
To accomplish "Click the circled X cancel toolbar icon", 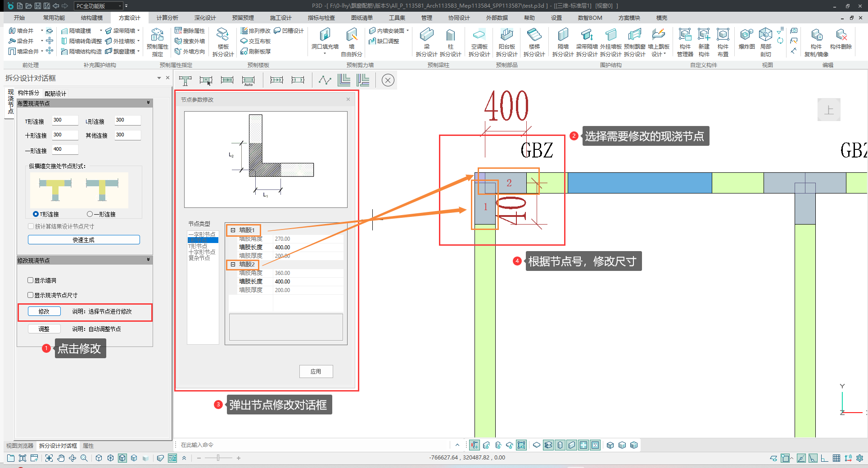I will coord(388,81).
